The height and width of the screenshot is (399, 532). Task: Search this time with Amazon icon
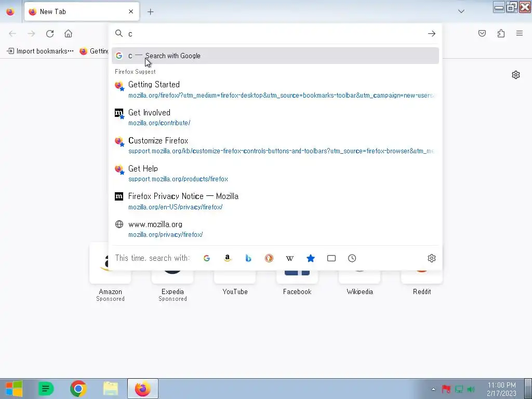(228, 258)
